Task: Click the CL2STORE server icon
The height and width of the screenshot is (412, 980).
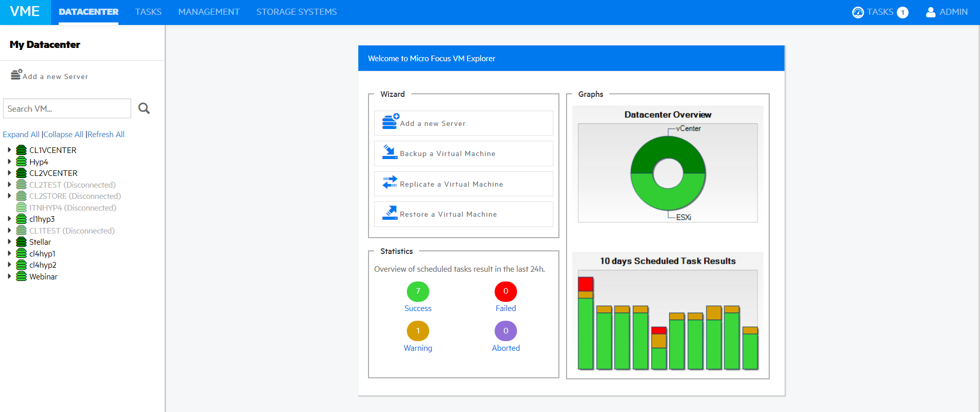Action: [x=21, y=196]
